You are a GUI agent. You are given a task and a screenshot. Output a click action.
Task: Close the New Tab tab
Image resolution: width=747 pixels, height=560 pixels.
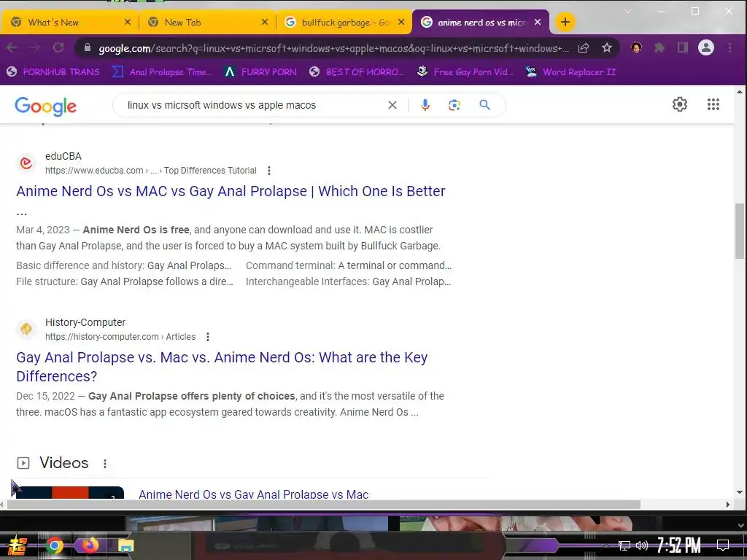click(265, 22)
